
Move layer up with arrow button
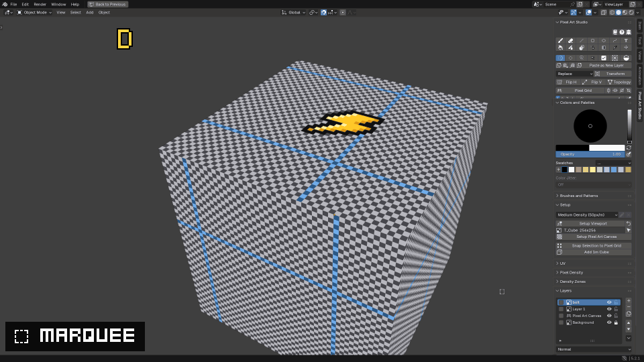pos(629,323)
